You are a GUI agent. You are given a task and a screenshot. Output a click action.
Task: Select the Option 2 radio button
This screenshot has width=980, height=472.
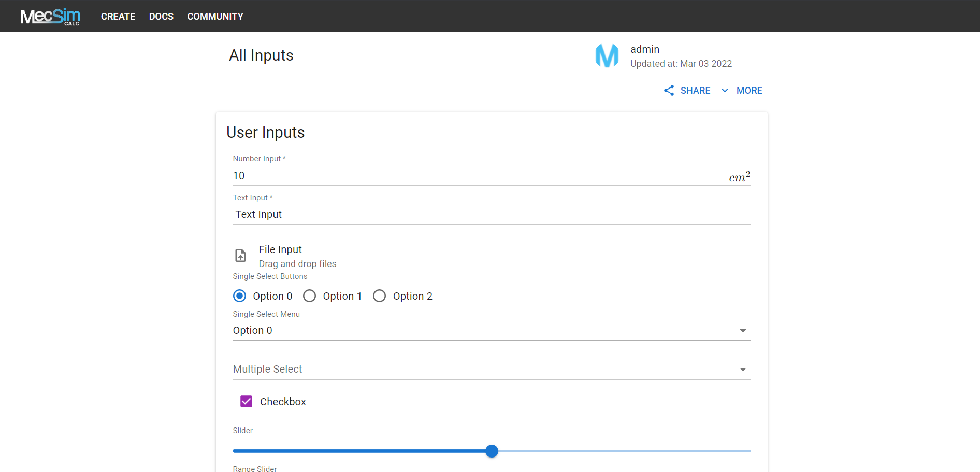[x=379, y=296]
